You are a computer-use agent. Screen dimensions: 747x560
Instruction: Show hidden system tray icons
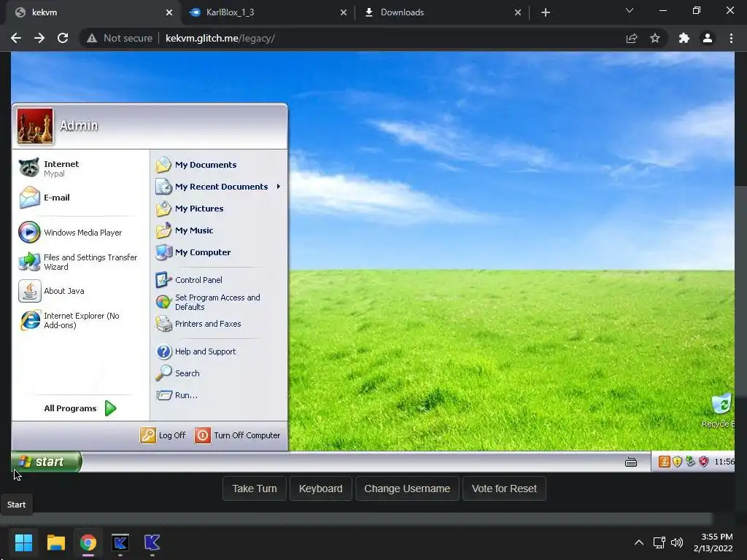[x=639, y=542]
